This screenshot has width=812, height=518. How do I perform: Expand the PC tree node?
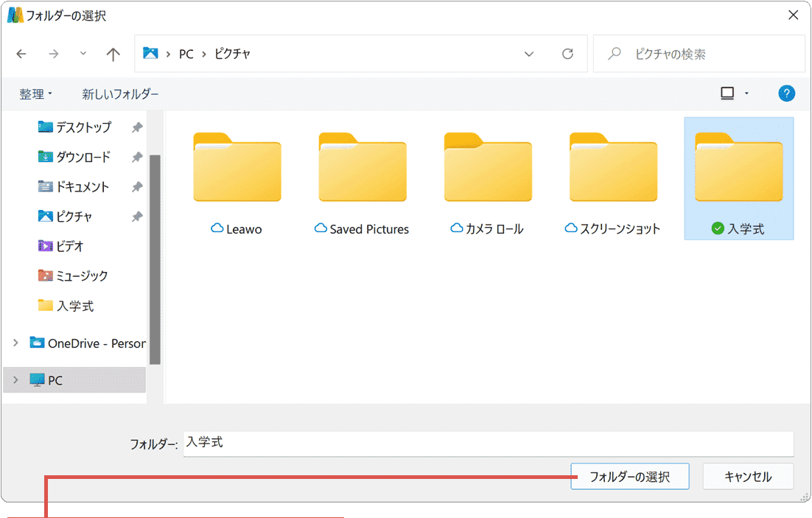click(15, 380)
